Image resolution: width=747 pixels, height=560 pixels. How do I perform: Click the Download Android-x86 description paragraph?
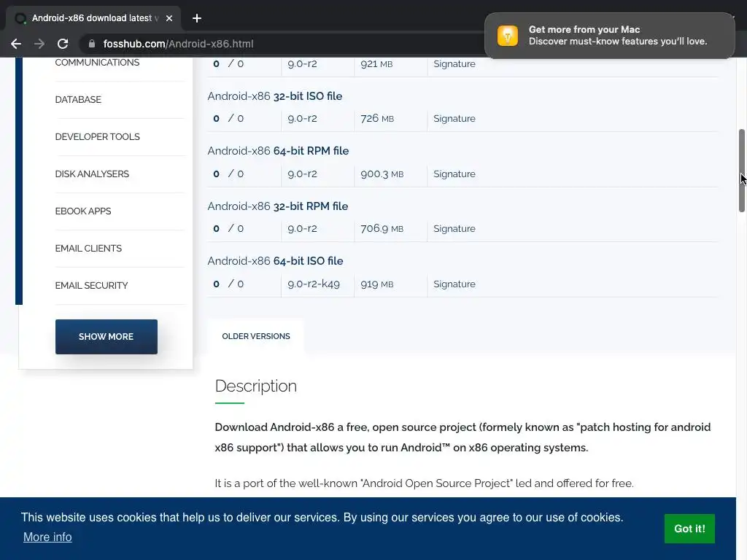pyautogui.click(x=462, y=437)
